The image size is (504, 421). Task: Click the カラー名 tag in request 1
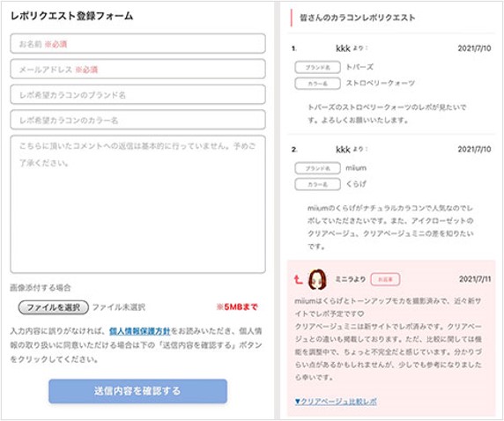[317, 84]
